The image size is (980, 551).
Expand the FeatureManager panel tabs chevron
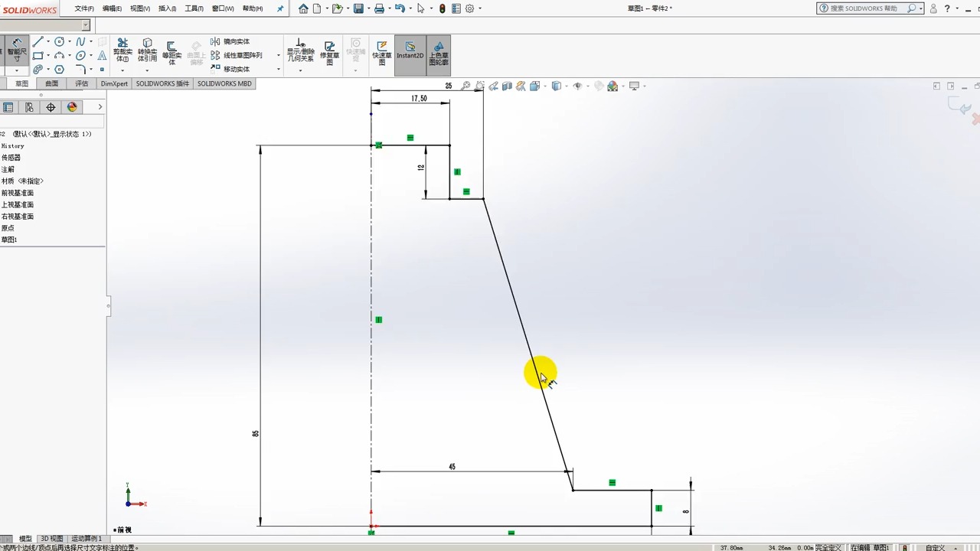[x=100, y=107]
